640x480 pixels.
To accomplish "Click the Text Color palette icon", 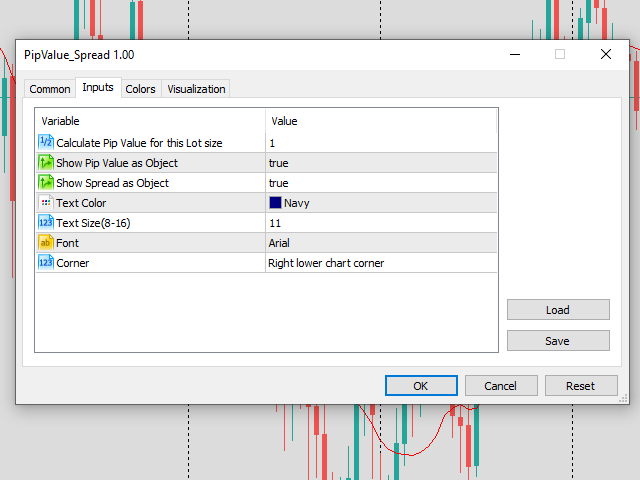I will [46, 202].
